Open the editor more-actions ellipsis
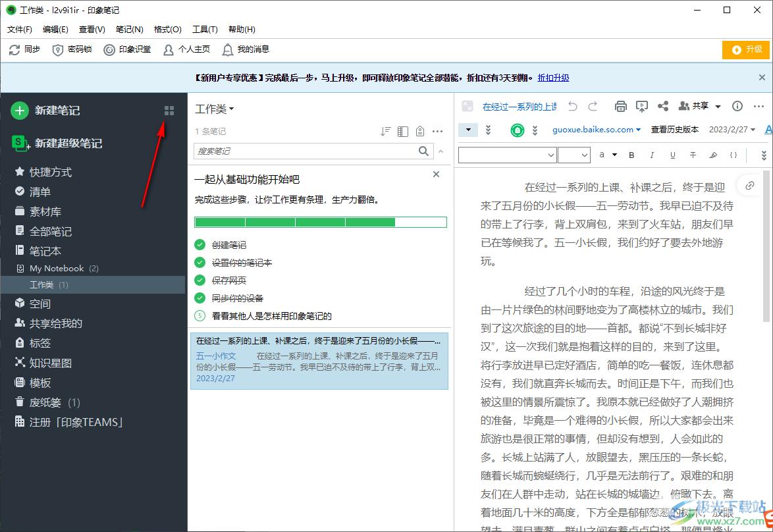 tap(759, 106)
